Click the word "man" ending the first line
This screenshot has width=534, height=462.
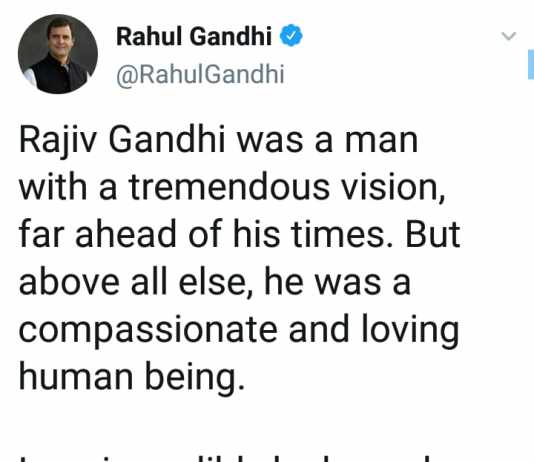[381, 141]
